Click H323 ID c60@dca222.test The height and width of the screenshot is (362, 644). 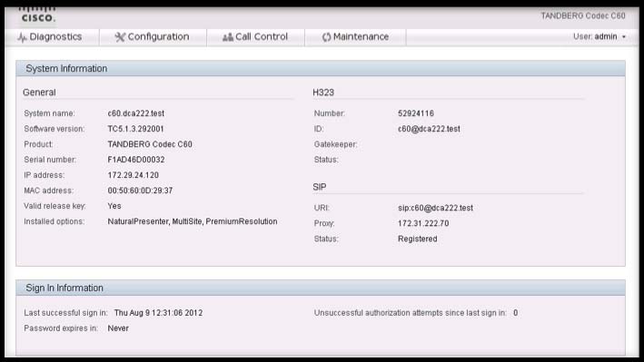[x=429, y=129]
